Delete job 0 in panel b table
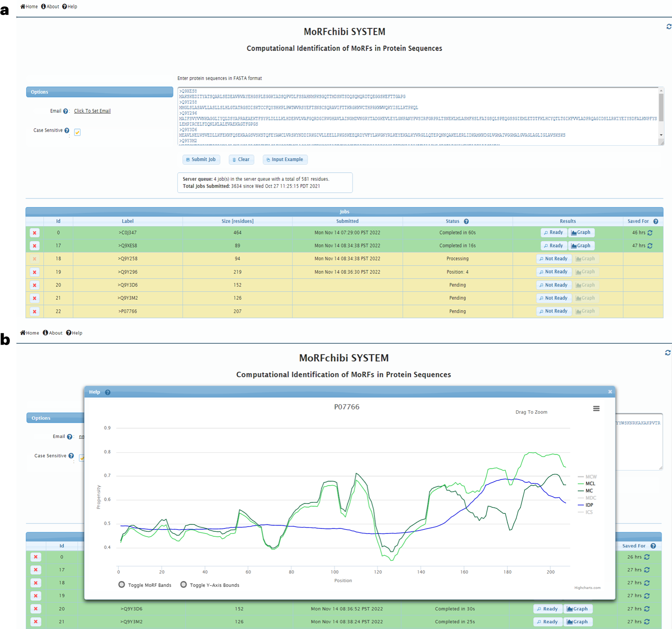This screenshot has height=629, width=672. pos(36,557)
